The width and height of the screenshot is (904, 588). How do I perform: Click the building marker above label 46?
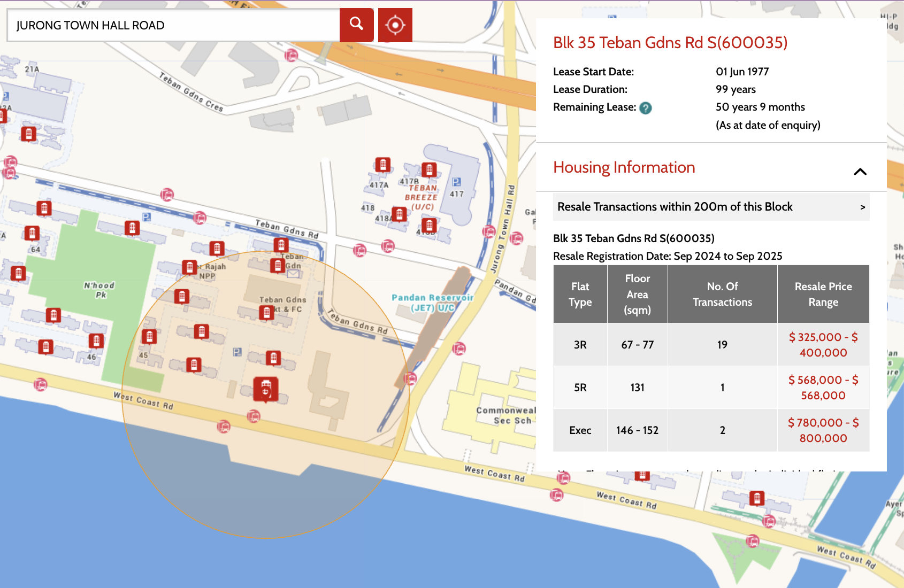[x=96, y=341]
